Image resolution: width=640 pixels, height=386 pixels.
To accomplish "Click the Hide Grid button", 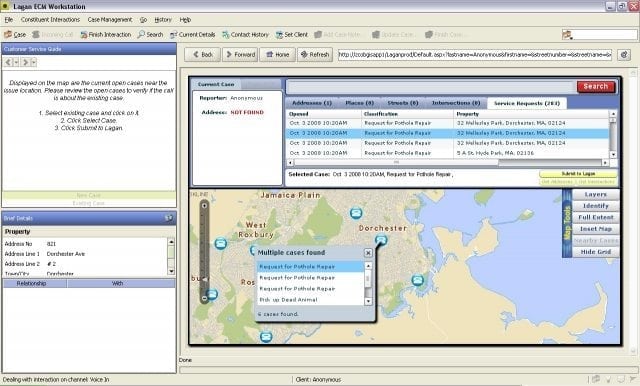I will tap(596, 252).
